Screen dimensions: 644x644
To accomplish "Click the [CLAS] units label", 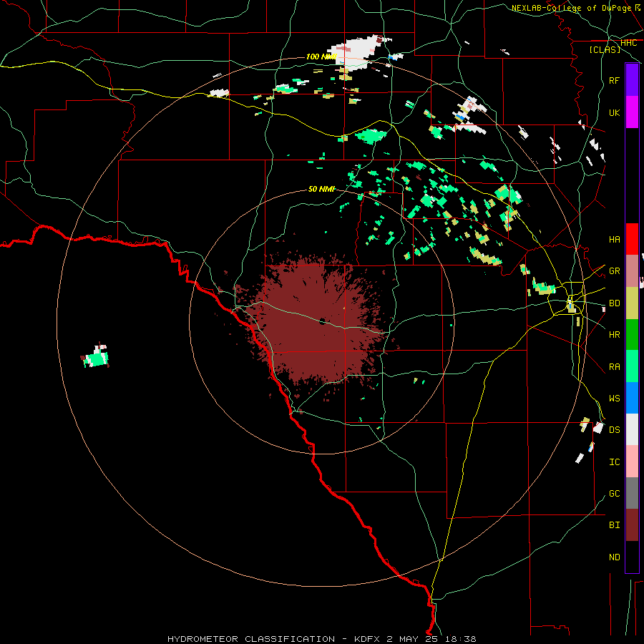I will coord(605,49).
